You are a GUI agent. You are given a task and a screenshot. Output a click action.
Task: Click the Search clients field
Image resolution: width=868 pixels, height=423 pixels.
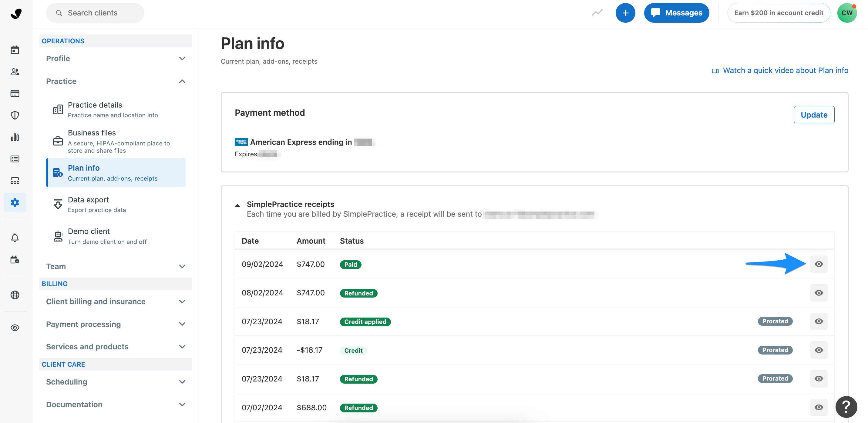pos(95,13)
